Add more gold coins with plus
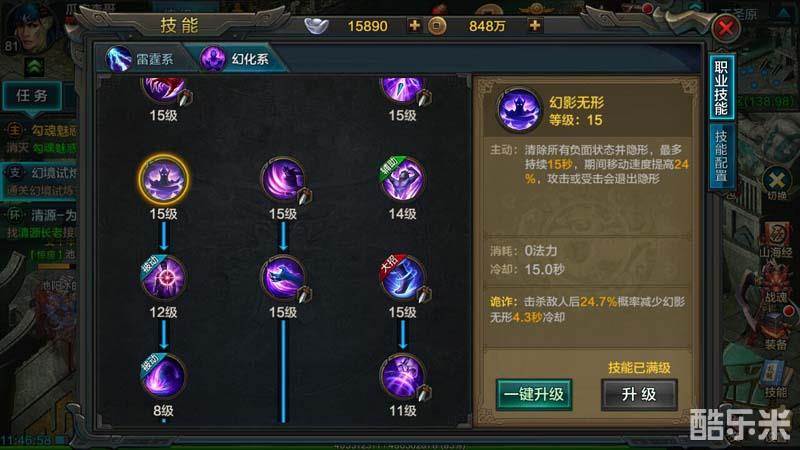Viewport: 800px width, 450px height. click(x=535, y=26)
